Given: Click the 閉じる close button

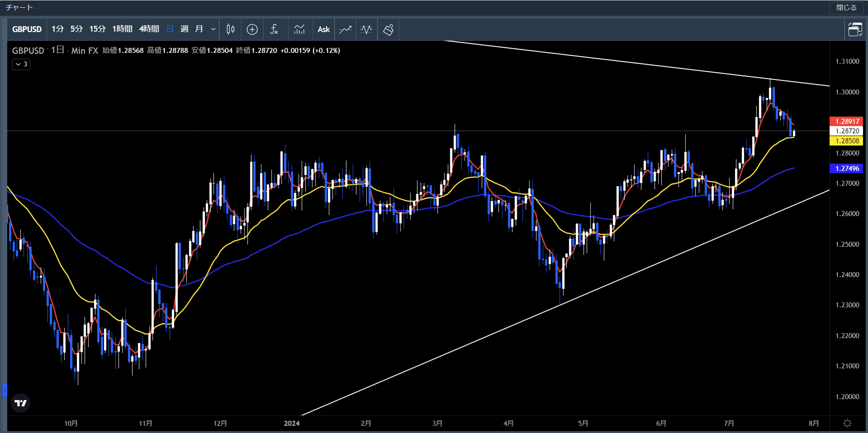Looking at the screenshot, I should click(846, 8).
